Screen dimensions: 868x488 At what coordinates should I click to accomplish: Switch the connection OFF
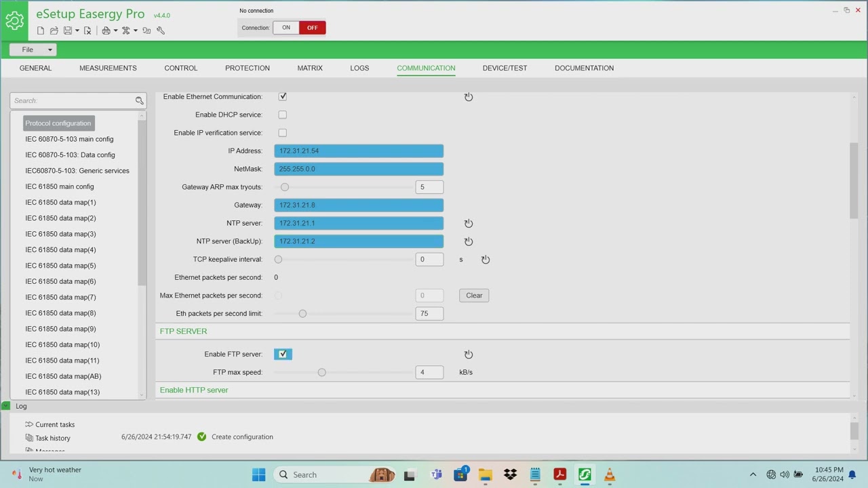pyautogui.click(x=312, y=28)
